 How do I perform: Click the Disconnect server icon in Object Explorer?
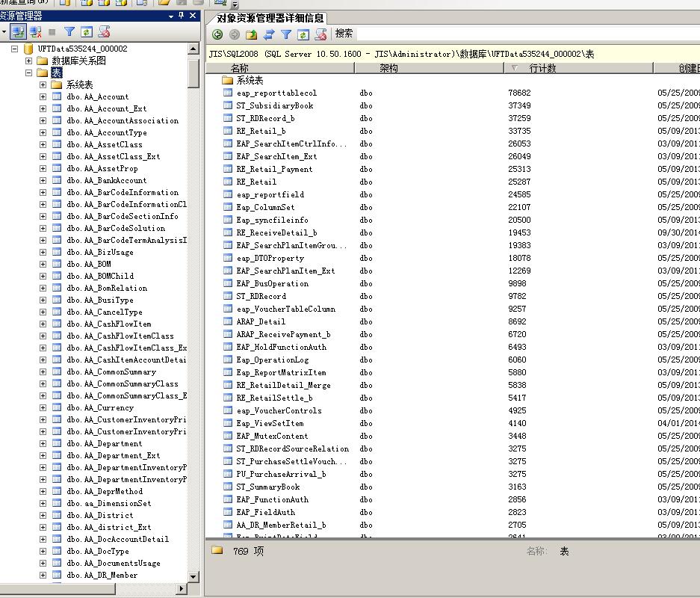coord(36,31)
